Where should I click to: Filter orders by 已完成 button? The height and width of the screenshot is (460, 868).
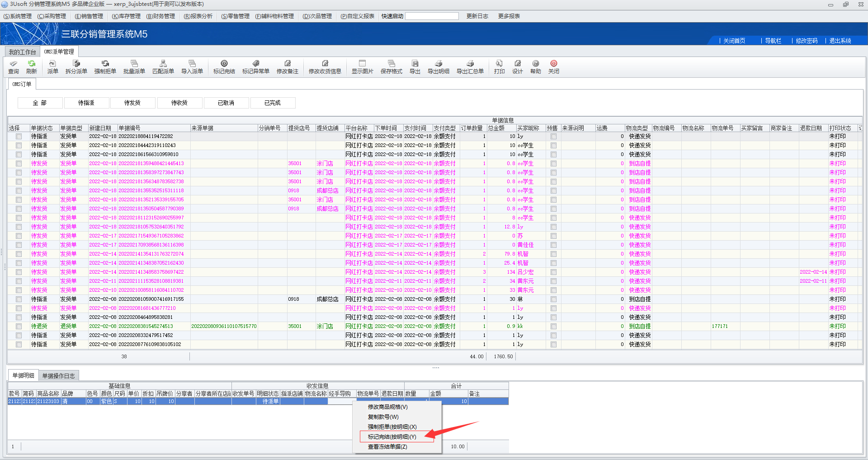(x=273, y=103)
